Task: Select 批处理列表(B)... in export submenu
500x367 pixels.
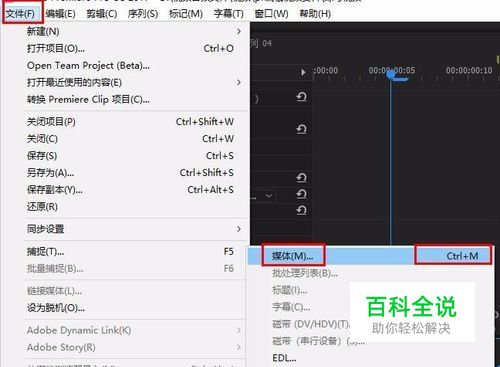Action: coord(371,273)
